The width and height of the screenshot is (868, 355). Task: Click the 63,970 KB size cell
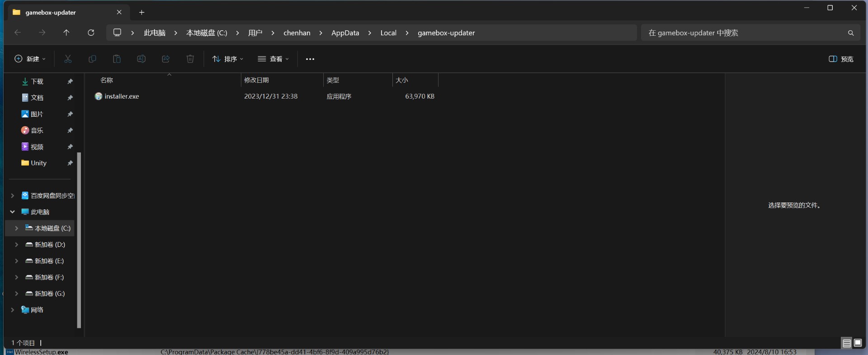pos(420,96)
